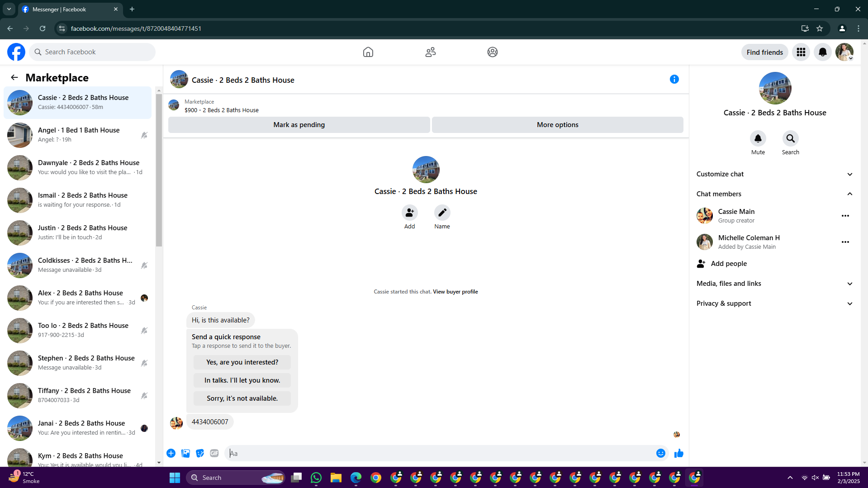This screenshot has width=868, height=488.
Task: Open the Windows Start menu
Action: [x=175, y=478]
